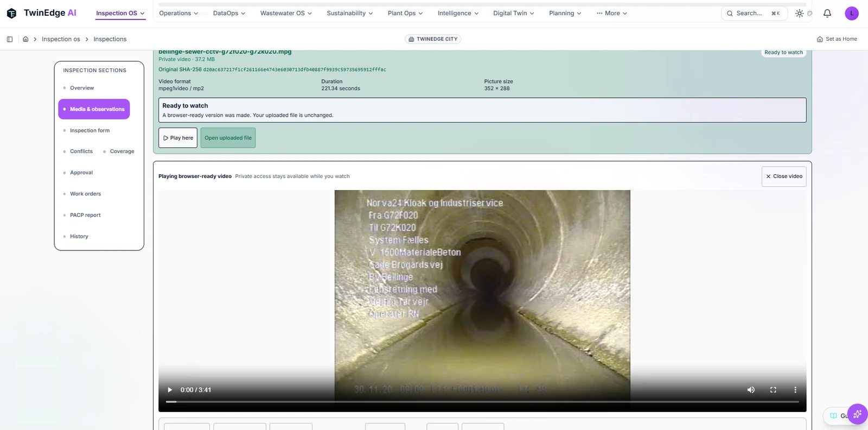Expand the Intelligence menu
The height and width of the screenshot is (430, 868).
pyautogui.click(x=458, y=14)
